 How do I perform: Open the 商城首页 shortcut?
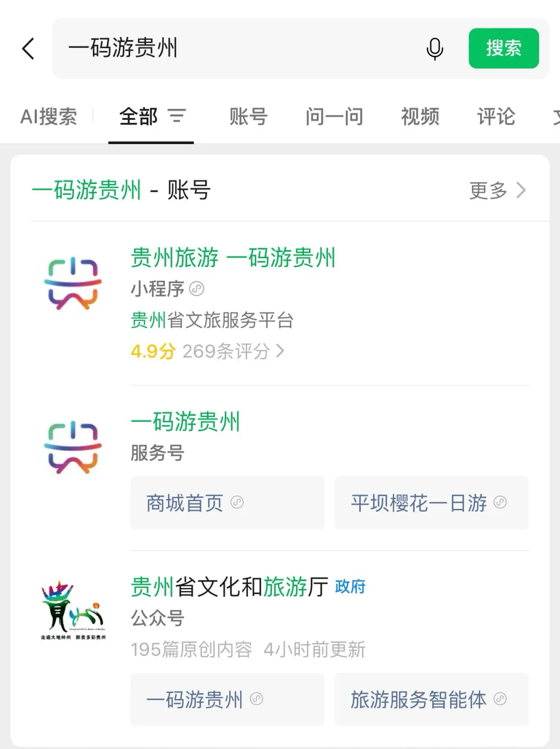227,503
